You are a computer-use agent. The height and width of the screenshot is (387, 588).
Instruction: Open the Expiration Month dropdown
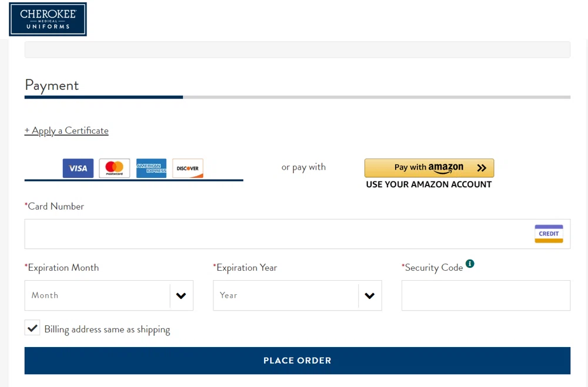(x=109, y=295)
